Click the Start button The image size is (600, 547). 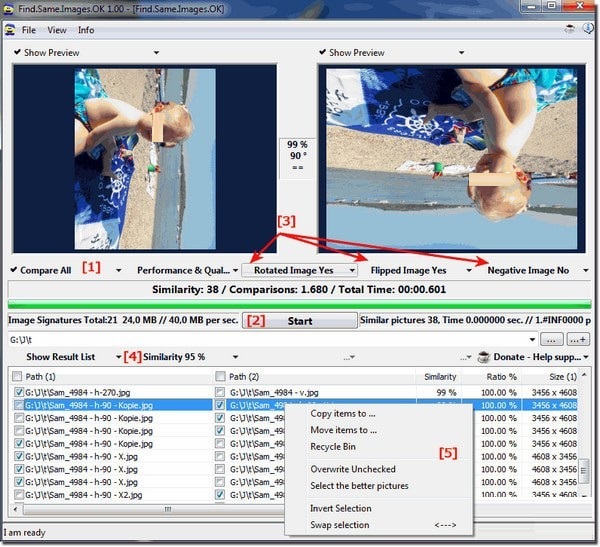(300, 321)
